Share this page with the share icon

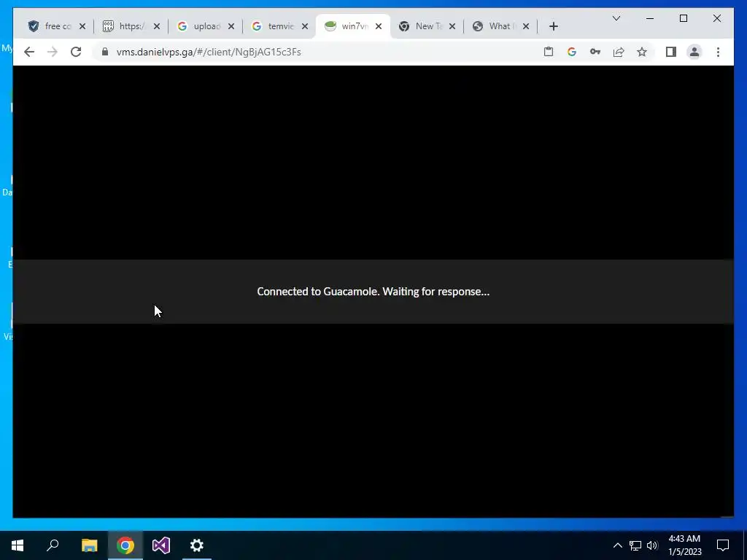(x=619, y=52)
